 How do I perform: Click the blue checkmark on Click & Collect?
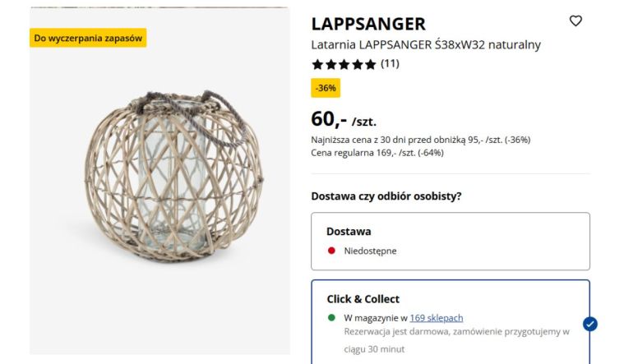[x=589, y=324]
